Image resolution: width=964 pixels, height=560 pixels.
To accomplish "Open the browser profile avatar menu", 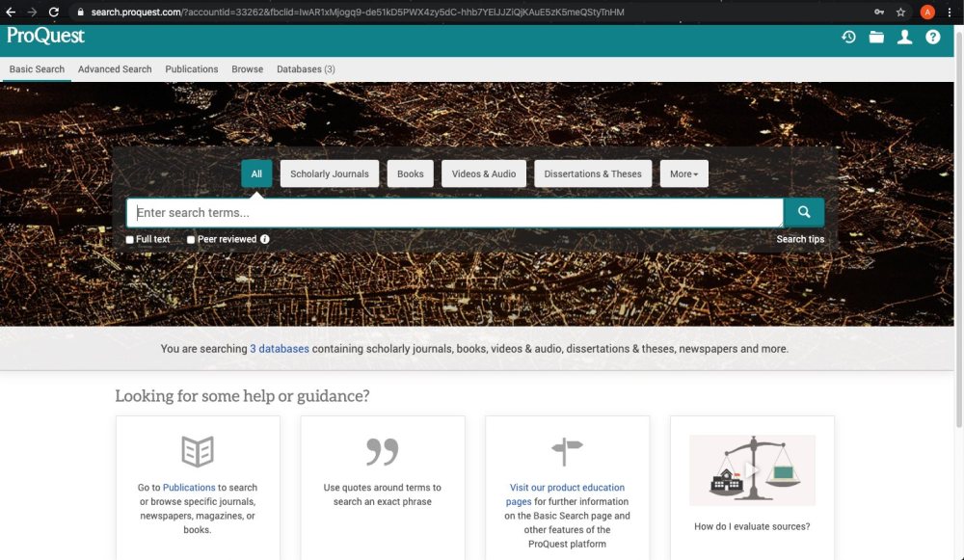I will click(926, 12).
